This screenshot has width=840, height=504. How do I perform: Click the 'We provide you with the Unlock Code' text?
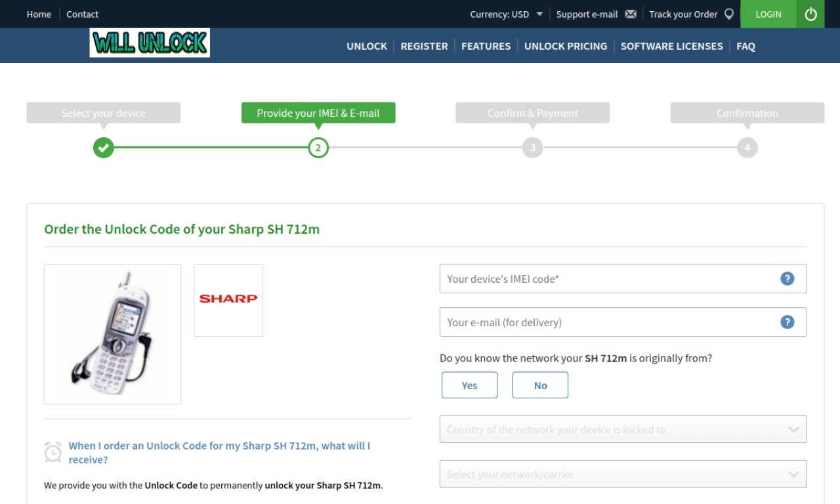(x=213, y=486)
